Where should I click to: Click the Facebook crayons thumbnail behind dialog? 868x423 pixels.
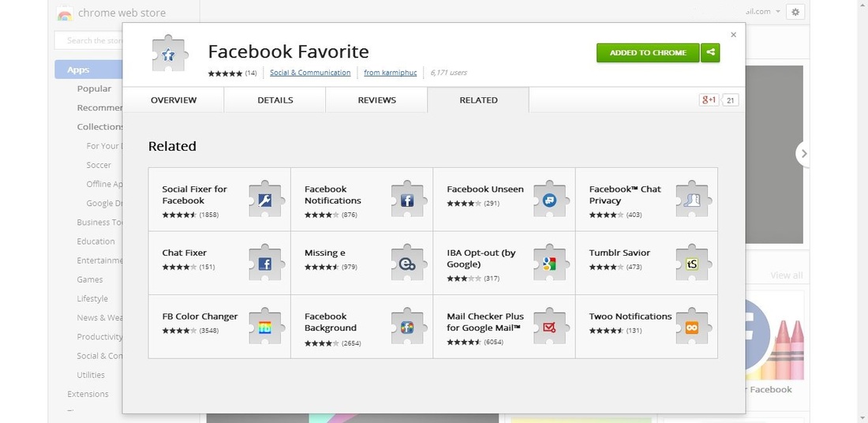point(775,336)
